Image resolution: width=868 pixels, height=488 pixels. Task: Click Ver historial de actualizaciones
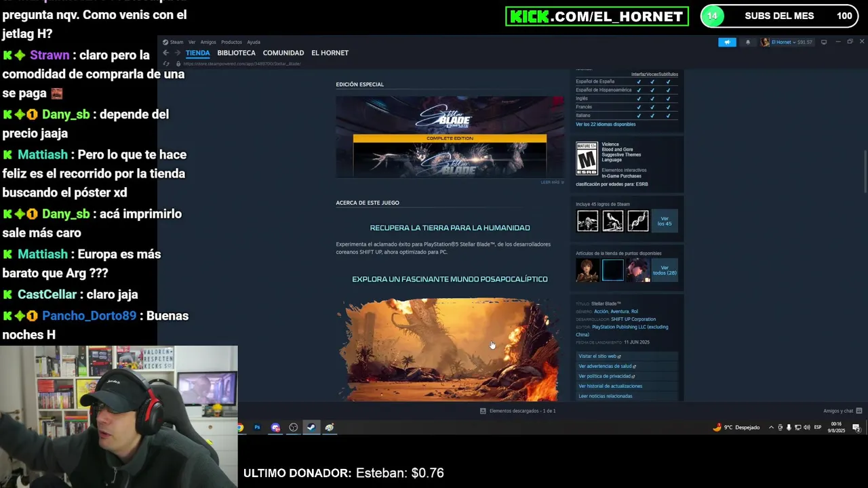627,386
